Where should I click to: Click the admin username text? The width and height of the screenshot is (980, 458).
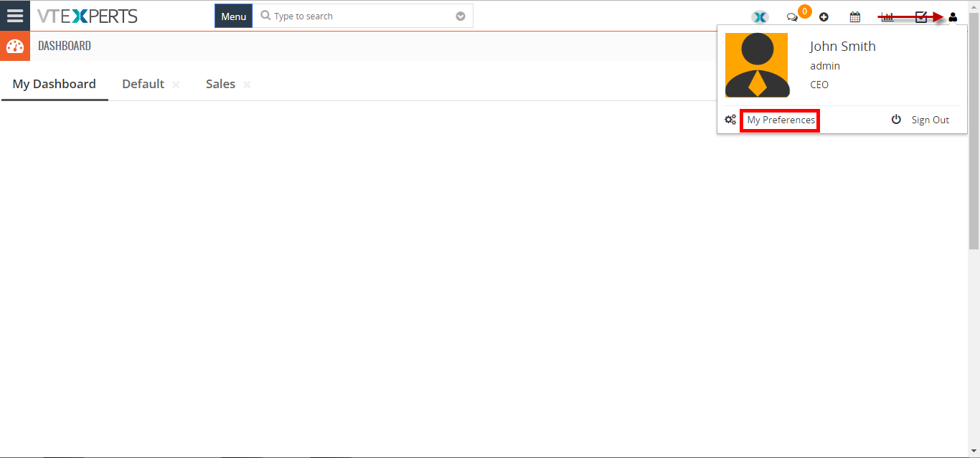825,66
